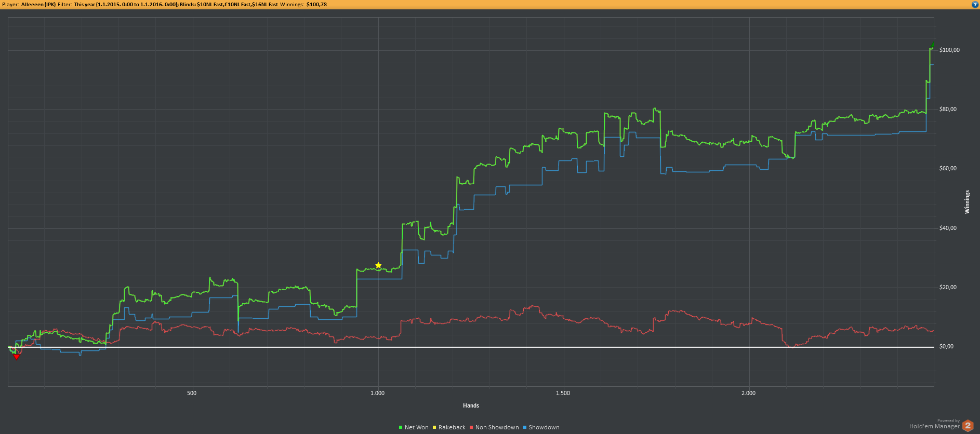Click the player name 'Alleeeen (IPK)' in header

(x=38, y=4)
